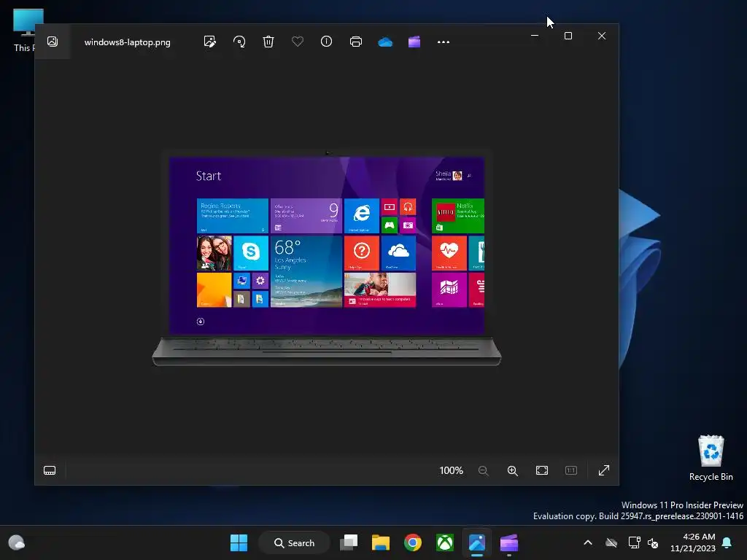Select the This PC desktop icon
Image resolution: width=747 pixels, height=560 pixels.
[24, 31]
